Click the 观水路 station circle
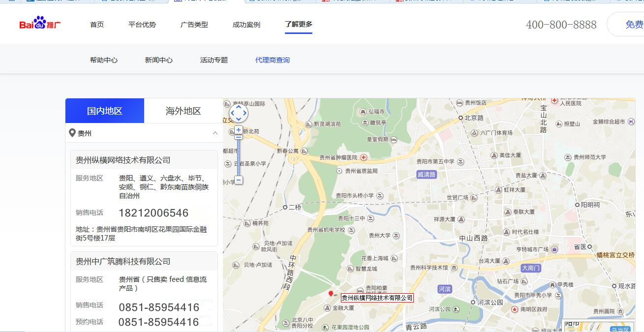Image resolution: width=644 pixels, height=332 pixels. [614, 286]
